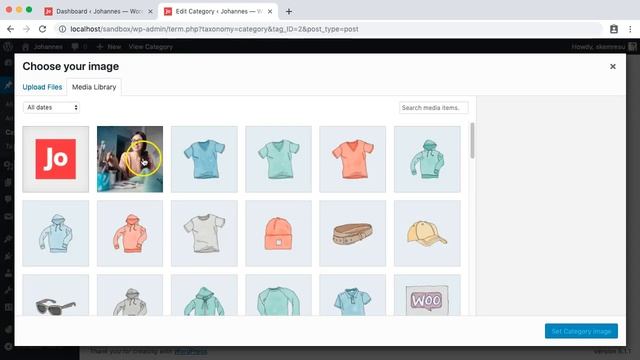Choose the sunglasses image
Screen dimensions: 640x360
tap(56, 295)
